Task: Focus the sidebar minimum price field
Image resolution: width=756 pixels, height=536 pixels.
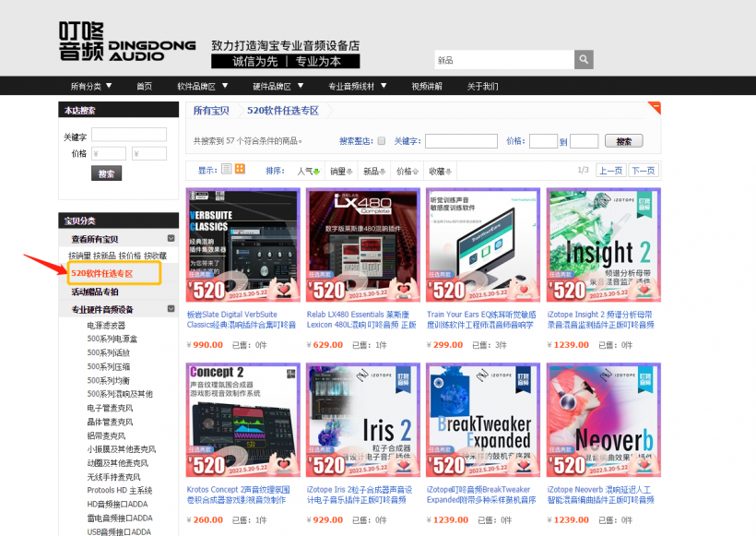Action: pyautogui.click(x=109, y=153)
